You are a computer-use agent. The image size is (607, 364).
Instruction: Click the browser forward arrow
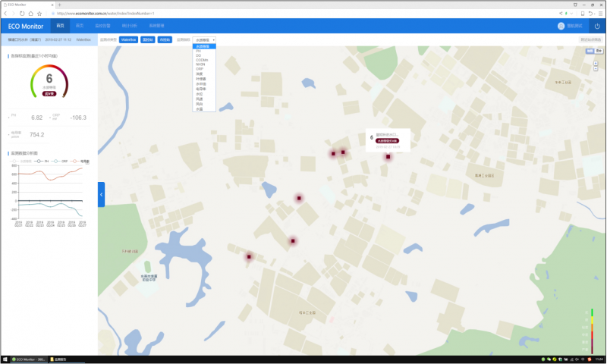14,13
